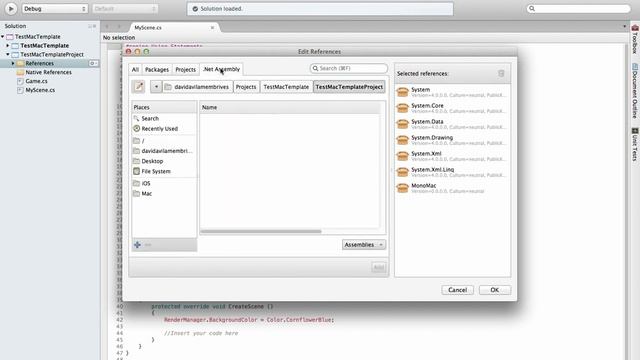The height and width of the screenshot is (360, 640).
Task: Select System.Xml reference
Action: tap(452, 156)
